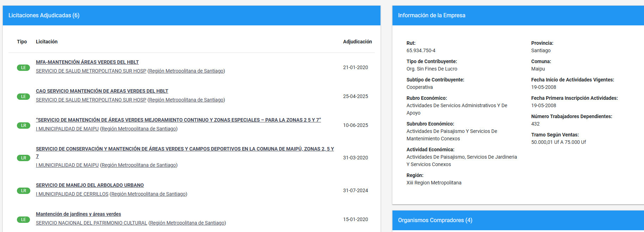Click LE badge beside Mantención de jardines

click(x=23, y=220)
